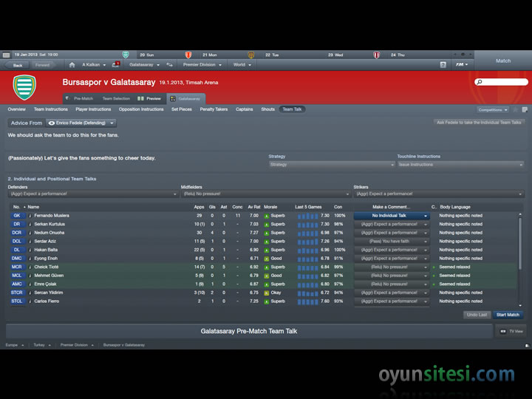Switch to the Overview tab
The width and height of the screenshot is (532, 399).
(x=16, y=109)
